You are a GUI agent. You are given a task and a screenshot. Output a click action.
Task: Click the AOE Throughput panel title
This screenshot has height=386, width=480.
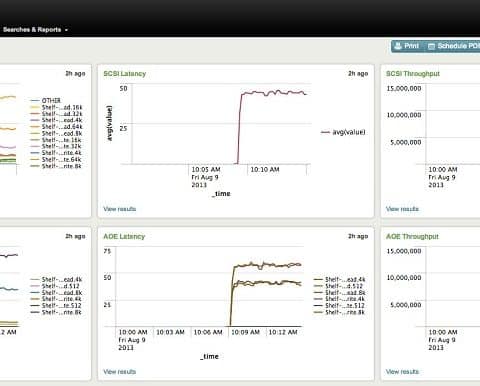412,236
